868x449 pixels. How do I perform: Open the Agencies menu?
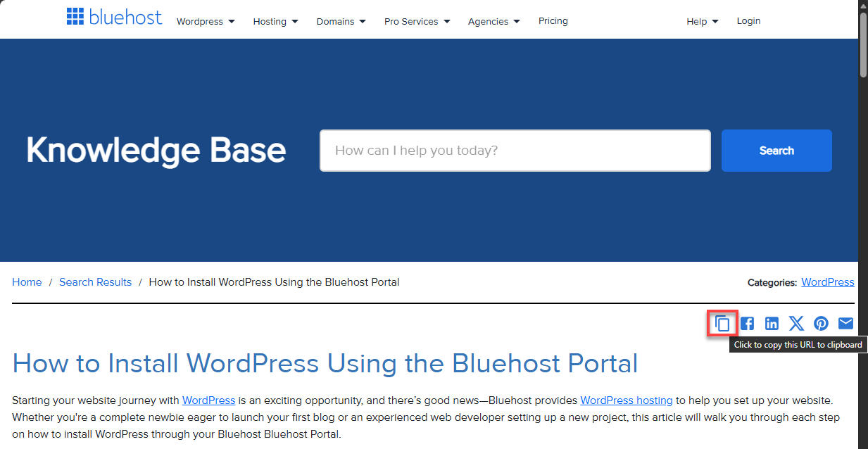tap(493, 21)
